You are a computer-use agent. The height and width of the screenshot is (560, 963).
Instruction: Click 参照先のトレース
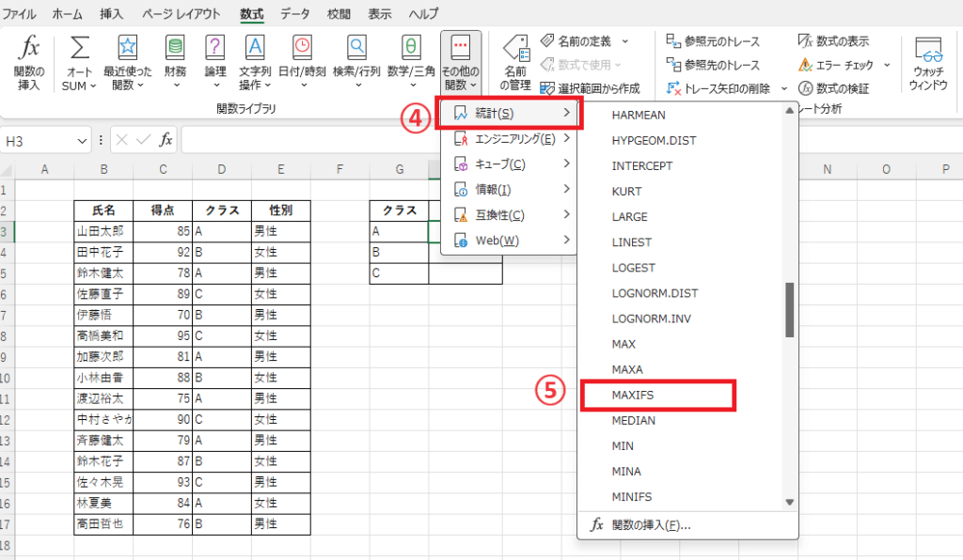pos(713,65)
